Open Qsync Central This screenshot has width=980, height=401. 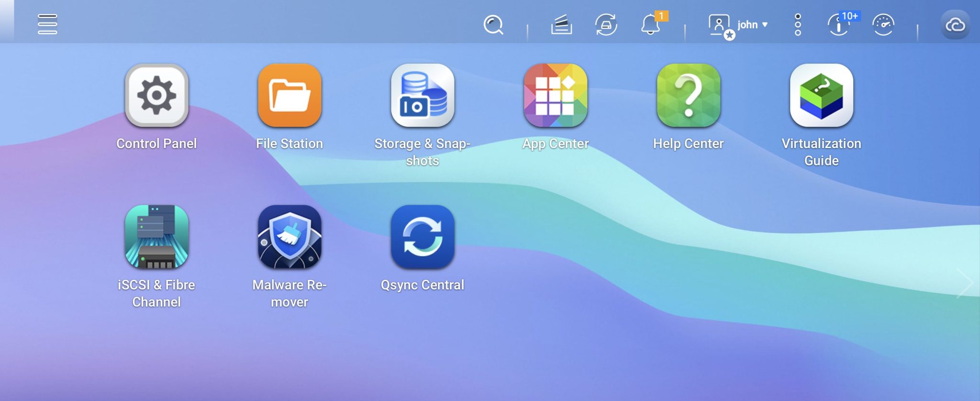[422, 237]
